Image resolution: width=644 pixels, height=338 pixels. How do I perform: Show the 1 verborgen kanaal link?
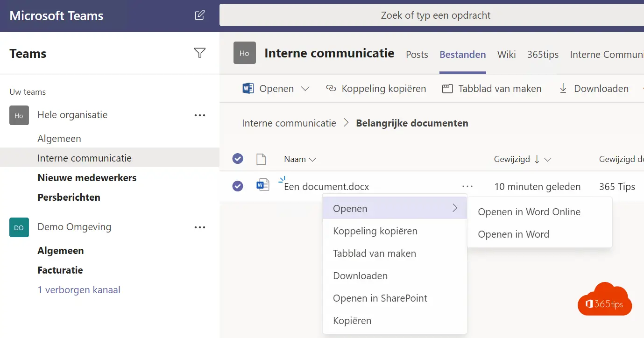tap(79, 290)
